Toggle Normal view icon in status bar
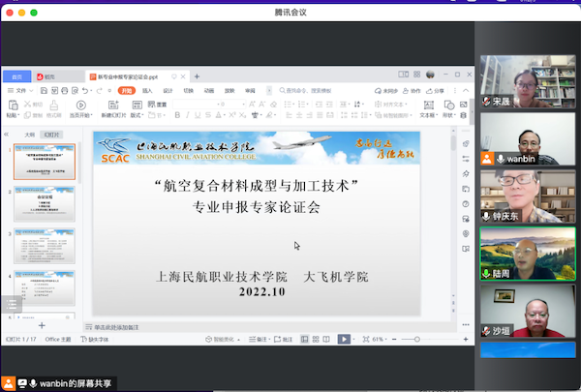Image resolution: width=581 pixels, height=392 pixels. click(305, 339)
